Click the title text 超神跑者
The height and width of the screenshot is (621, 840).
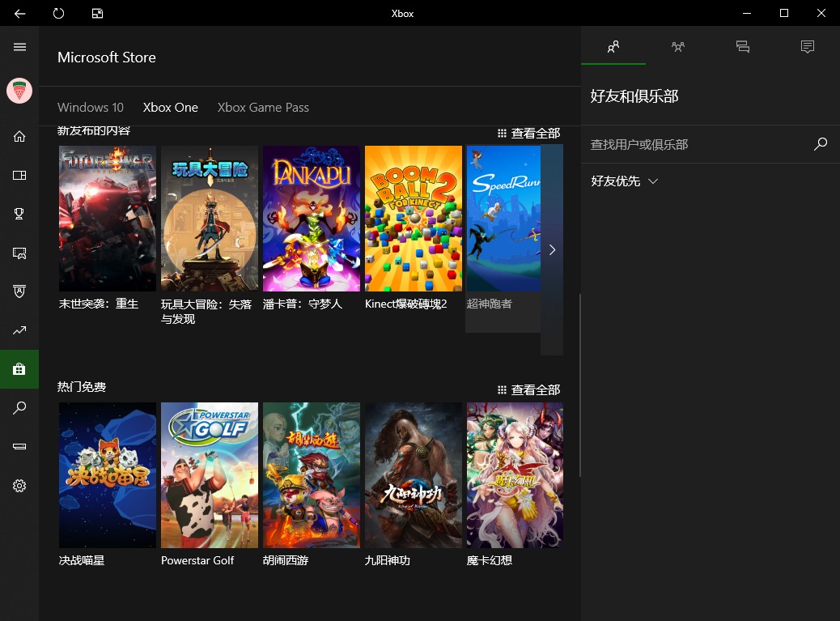(489, 304)
